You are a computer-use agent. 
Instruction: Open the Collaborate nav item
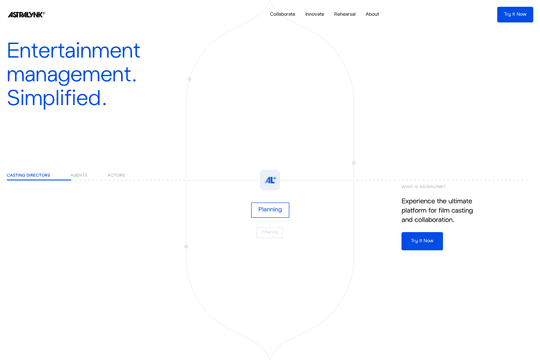tap(282, 14)
